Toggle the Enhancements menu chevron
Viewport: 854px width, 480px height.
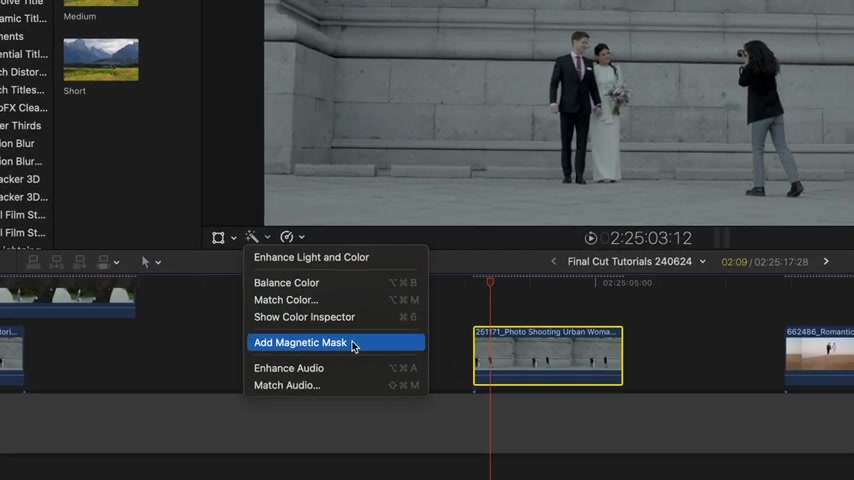coord(267,238)
